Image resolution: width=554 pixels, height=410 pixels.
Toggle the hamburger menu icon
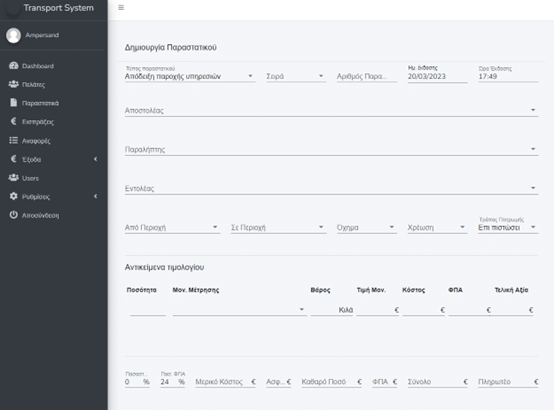(121, 7)
